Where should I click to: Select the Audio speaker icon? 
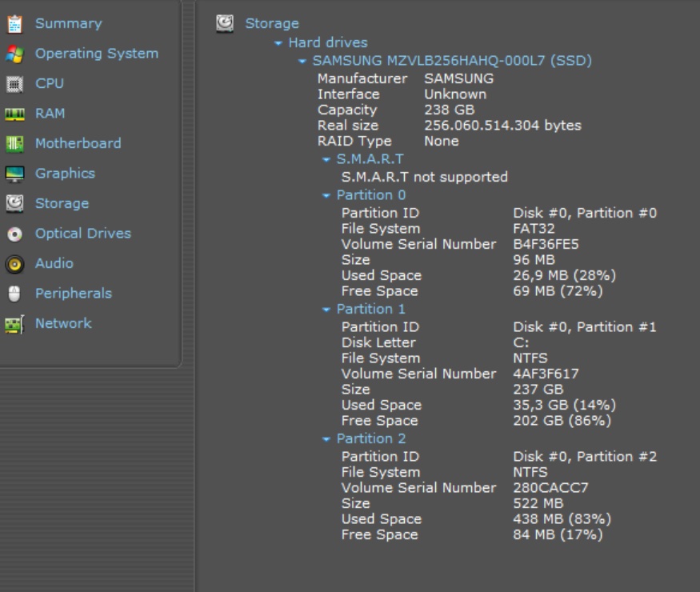pyautogui.click(x=14, y=264)
